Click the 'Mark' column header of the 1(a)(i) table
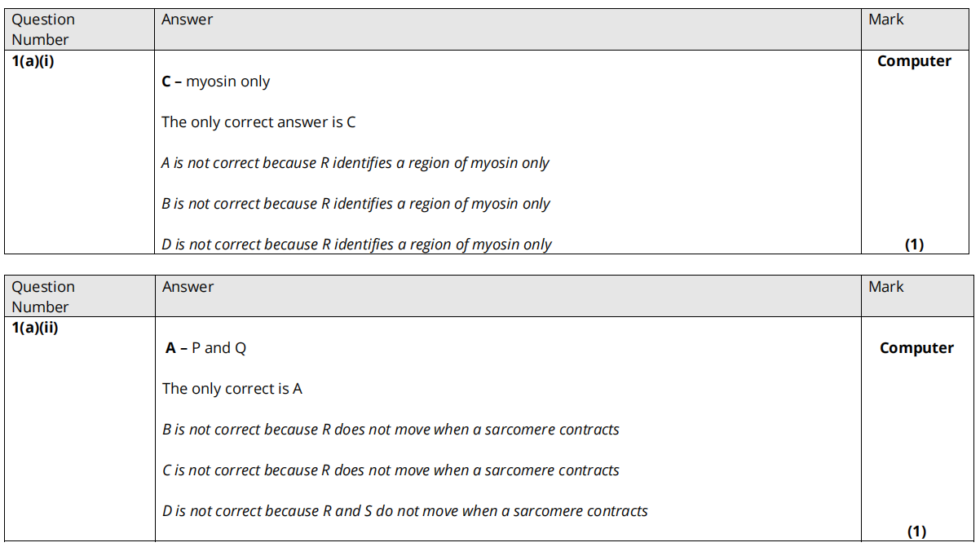 pos(886,20)
